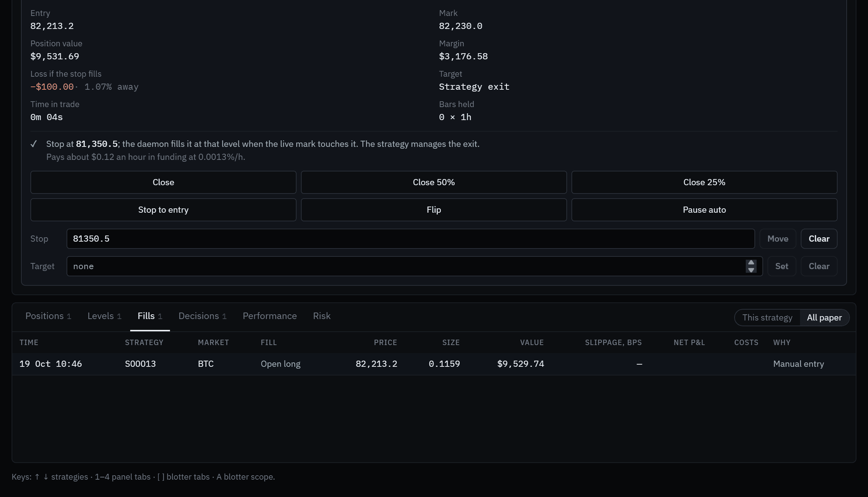Viewport: 868px width, 497px height.
Task: Set blotter scope to This strategy
Action: click(x=767, y=318)
